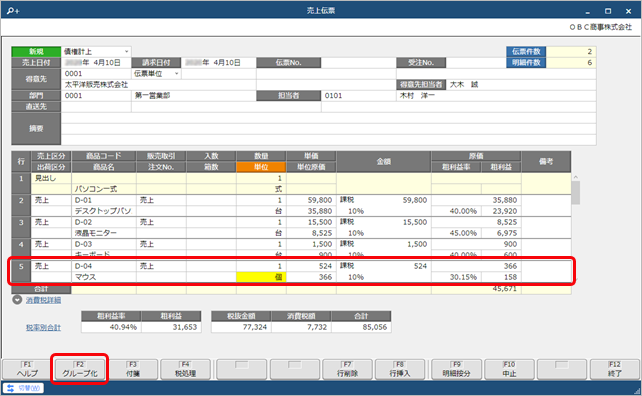642x396 pixels.
Task: Click product name デスクトップパソ
Action: click(x=104, y=211)
